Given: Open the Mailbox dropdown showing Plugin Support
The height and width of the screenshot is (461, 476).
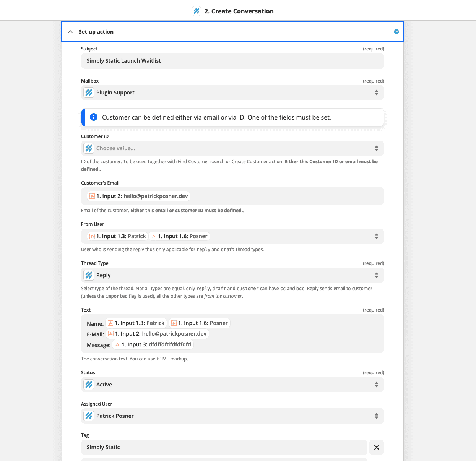Looking at the screenshot, I should click(232, 93).
